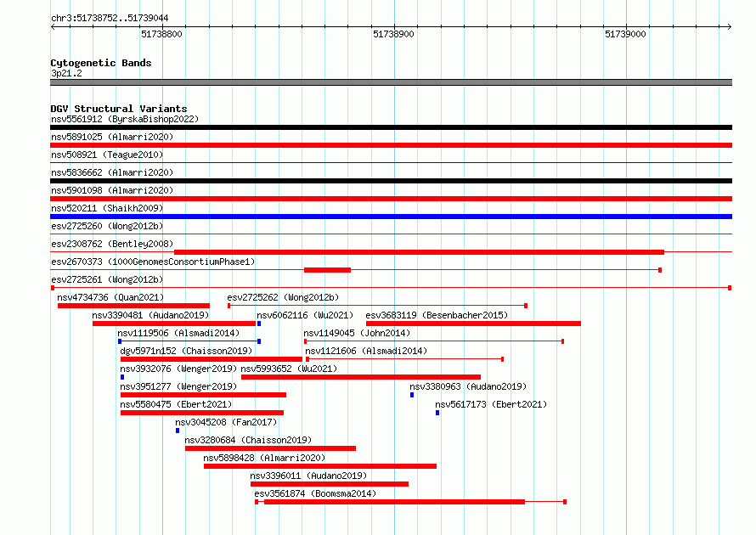This screenshot has width=756, height=535.
Task: Click the red bar under esv3561874 (Boomsma2014)
Action: pos(394,502)
